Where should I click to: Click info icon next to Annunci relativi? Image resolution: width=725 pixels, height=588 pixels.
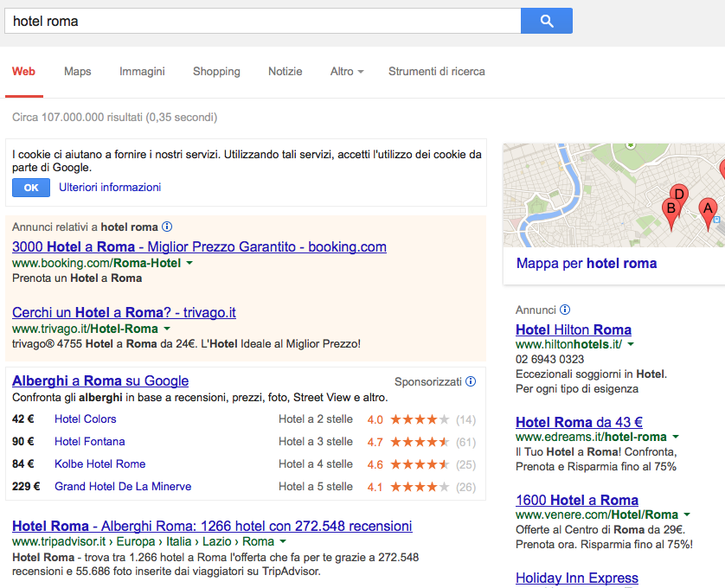[x=167, y=227]
